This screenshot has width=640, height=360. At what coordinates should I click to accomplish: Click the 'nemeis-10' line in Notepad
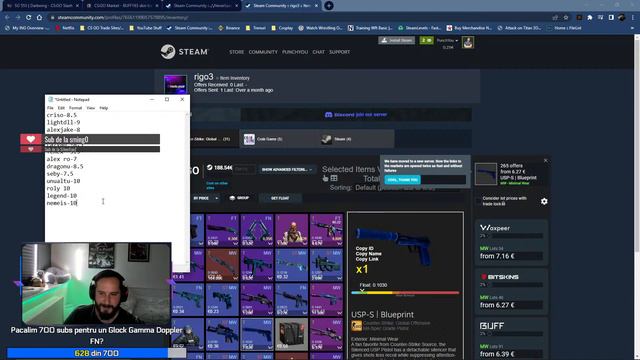tap(62, 203)
